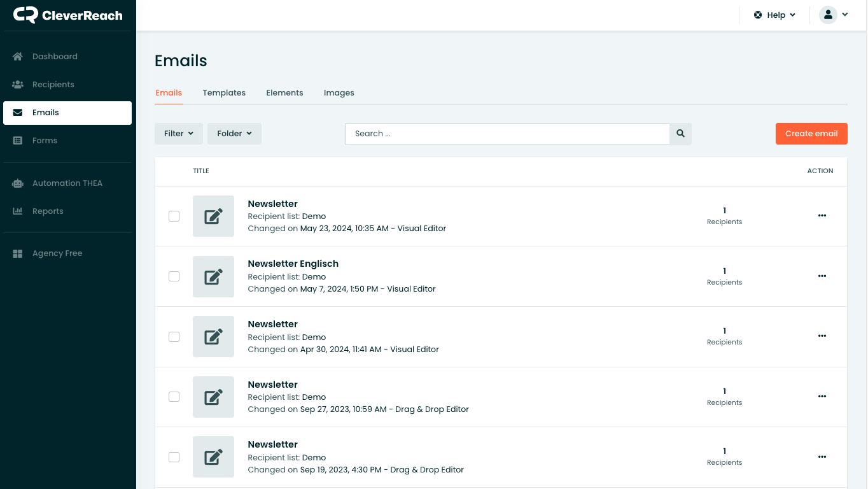
Task: Click the magnifier search icon button
Action: [680, 134]
